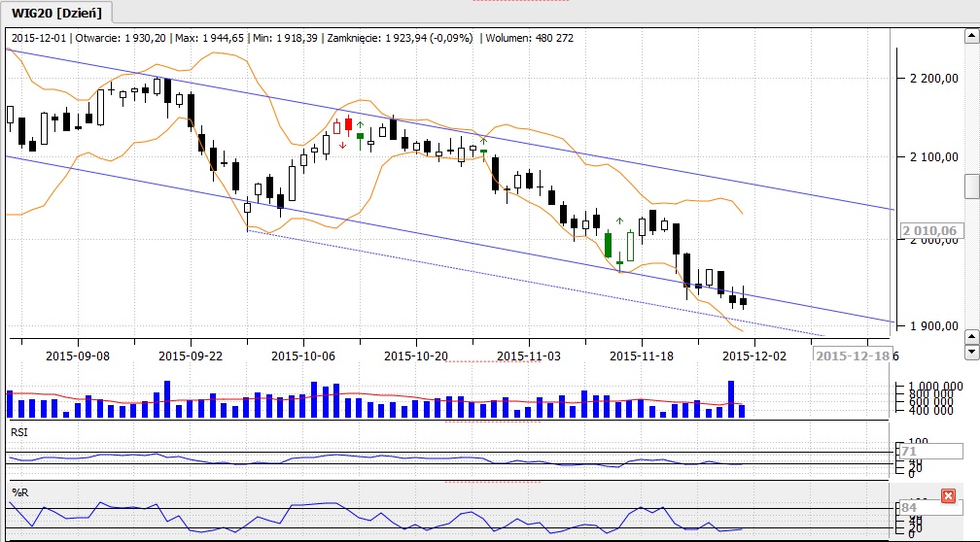Click the 2015-12-18 date marker
Screen dimensions: 980x542
[x=852, y=356]
